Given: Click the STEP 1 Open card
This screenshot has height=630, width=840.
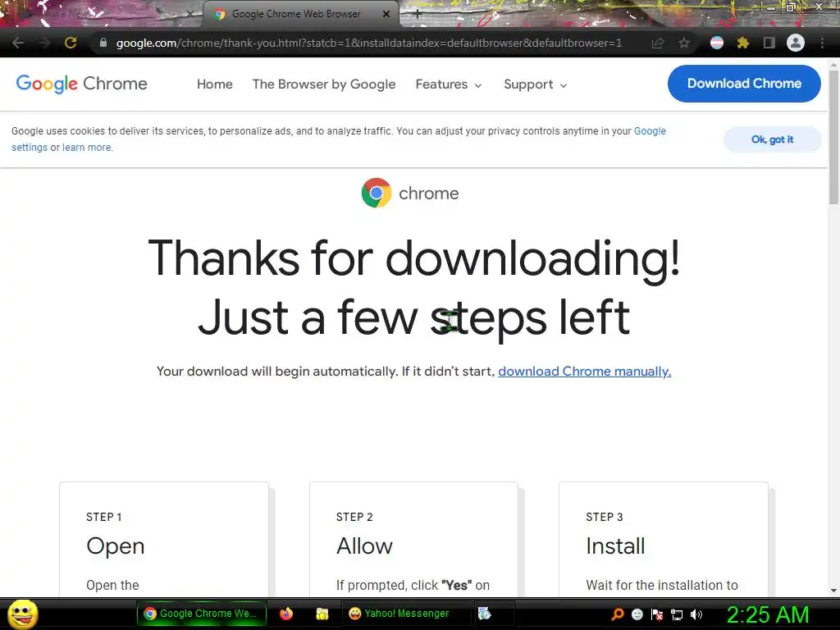Looking at the screenshot, I should coord(164,539).
